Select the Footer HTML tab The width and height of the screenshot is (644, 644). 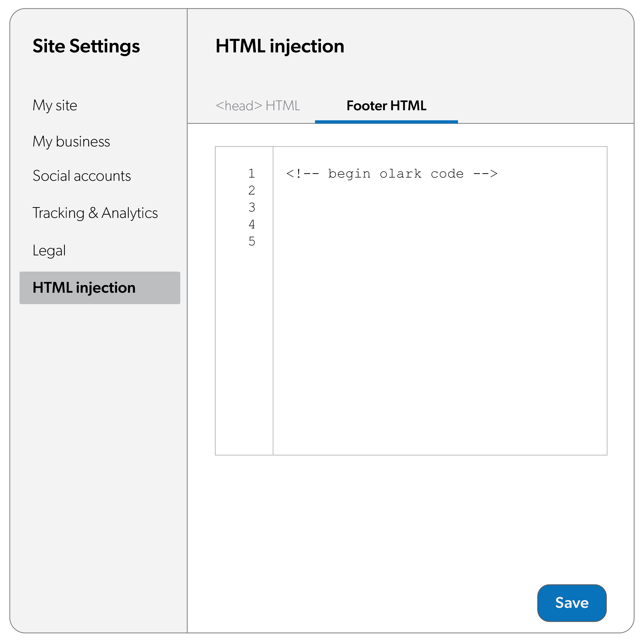click(386, 106)
